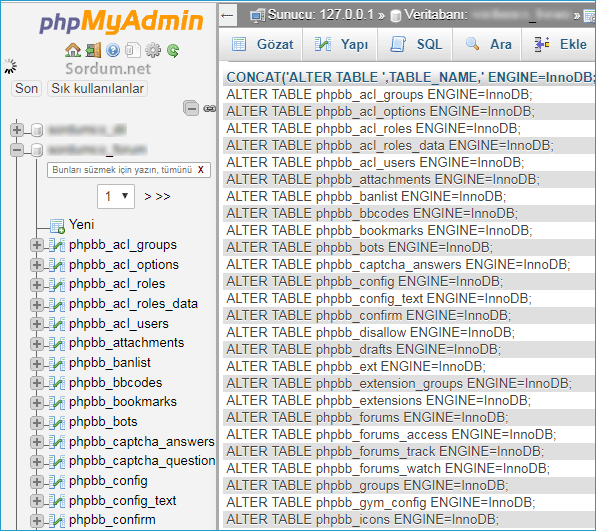This screenshot has width=596, height=531.
Task: Click the CONCAT column header
Action: pyautogui.click(x=410, y=78)
